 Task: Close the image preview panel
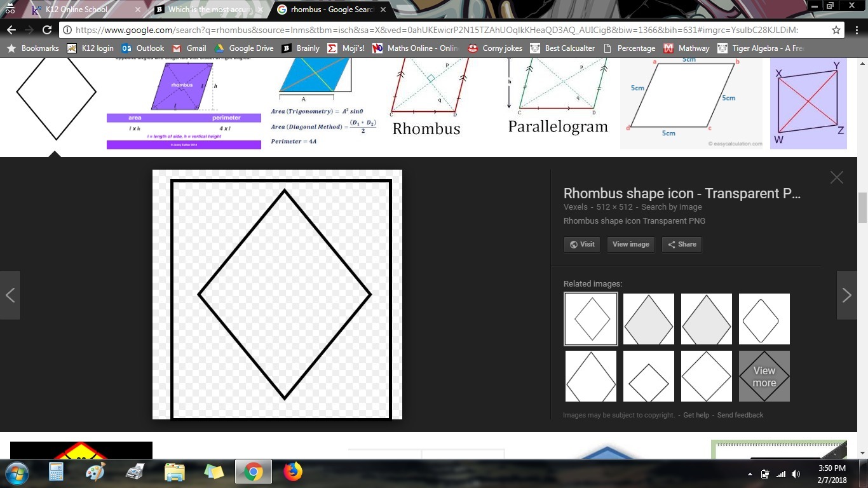point(836,178)
